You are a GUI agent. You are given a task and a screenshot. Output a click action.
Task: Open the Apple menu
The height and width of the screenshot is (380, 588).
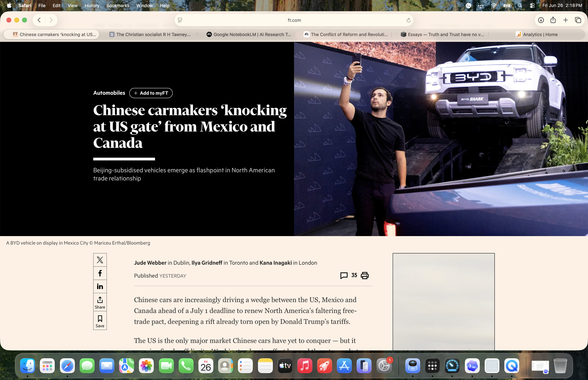pos(9,5)
